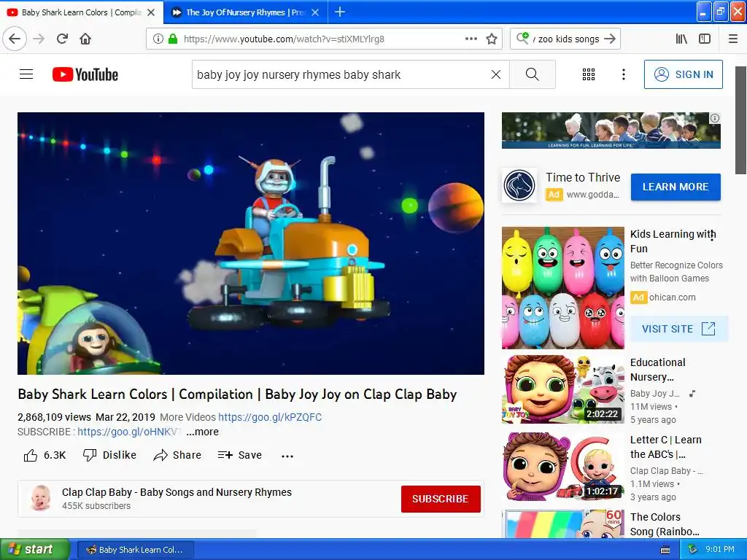Click the Time to Thrive ad title
The width and height of the screenshot is (747, 560).
583,177
